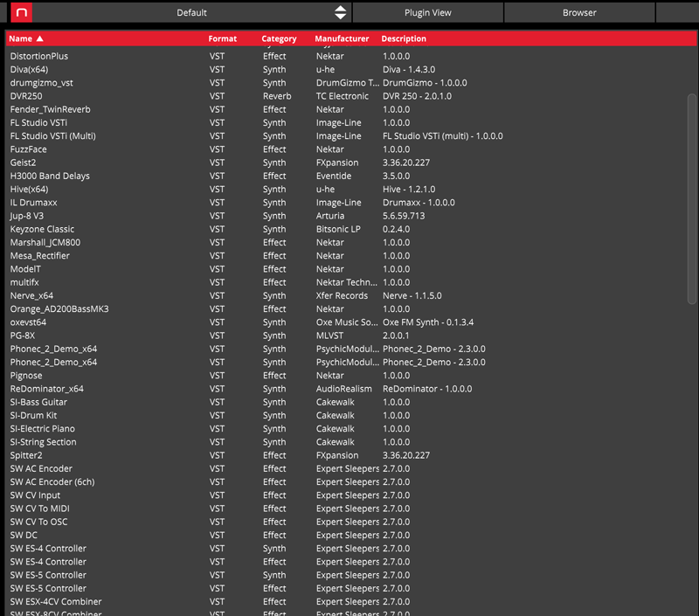This screenshot has height=616, width=699.
Task: Select the Spitter2 effect
Action: click(x=351, y=455)
